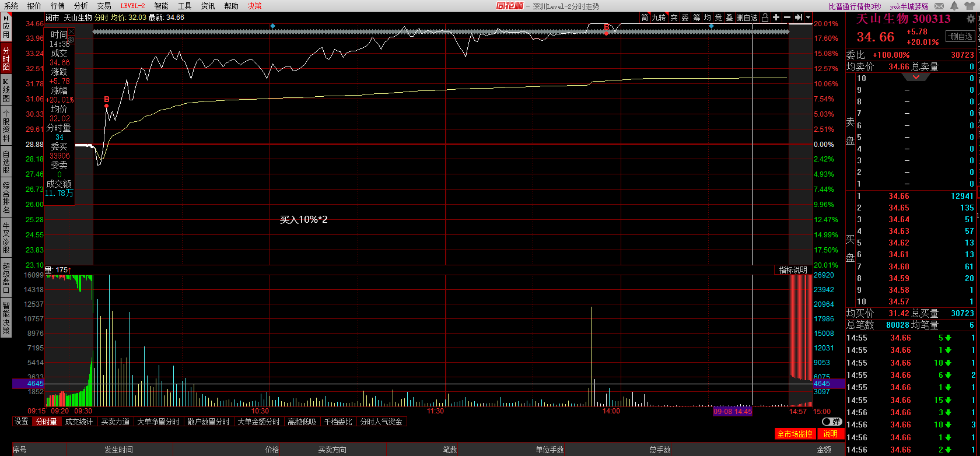Image resolution: width=980 pixels, height=456 pixels.
Task: Click the 删自选 button under gear icon
Action: 960,36
